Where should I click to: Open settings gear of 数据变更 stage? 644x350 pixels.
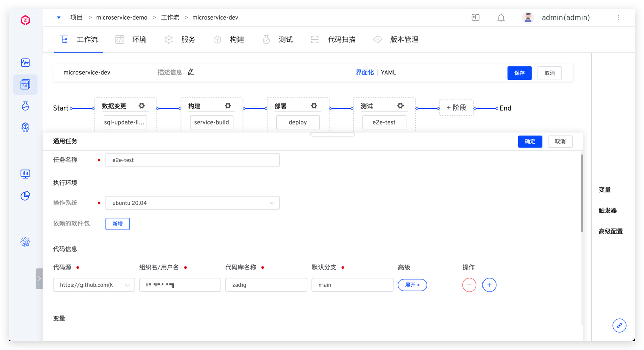pos(142,106)
